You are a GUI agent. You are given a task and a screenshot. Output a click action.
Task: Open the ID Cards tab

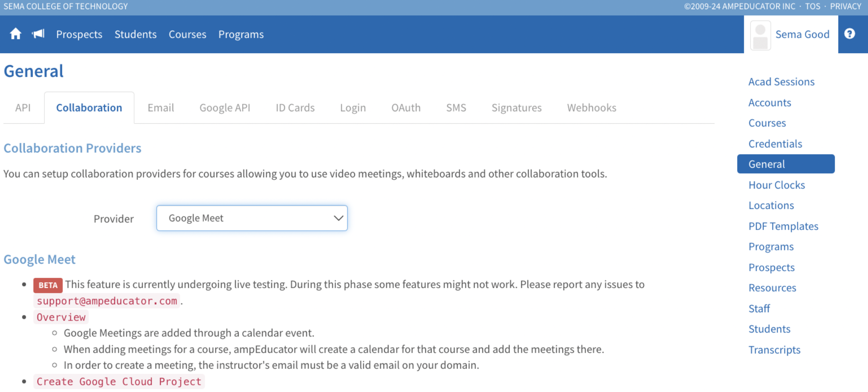(295, 108)
